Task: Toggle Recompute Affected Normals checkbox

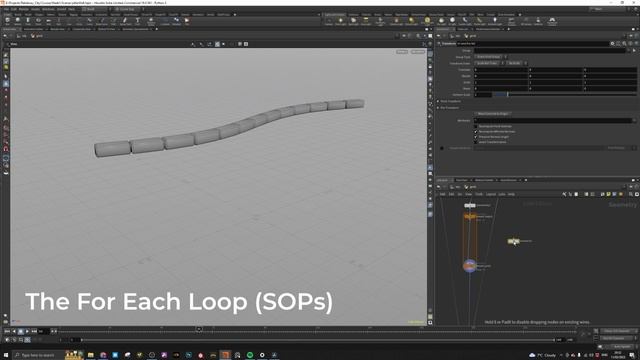Action: click(x=476, y=131)
